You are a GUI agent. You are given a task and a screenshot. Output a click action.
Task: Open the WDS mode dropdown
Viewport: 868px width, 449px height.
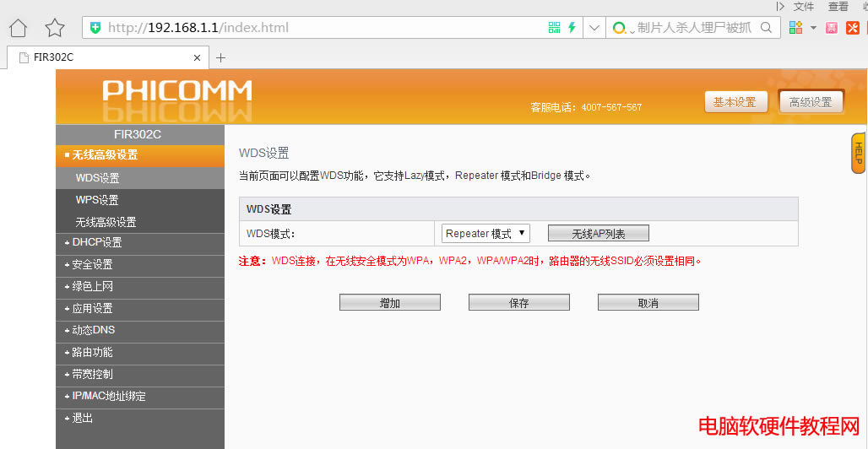[486, 234]
